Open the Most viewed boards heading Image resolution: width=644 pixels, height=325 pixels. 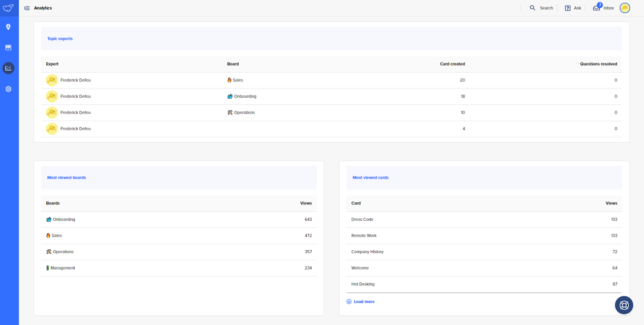tap(67, 178)
